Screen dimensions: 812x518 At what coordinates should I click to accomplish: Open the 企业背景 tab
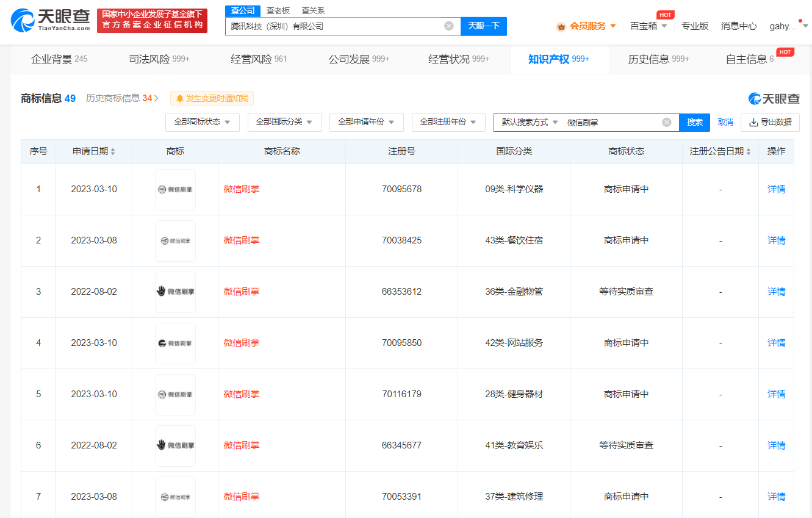(x=59, y=59)
